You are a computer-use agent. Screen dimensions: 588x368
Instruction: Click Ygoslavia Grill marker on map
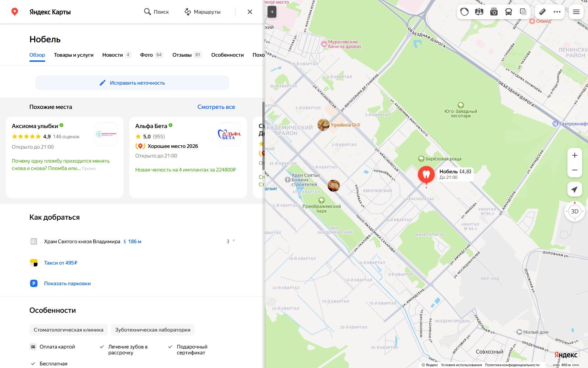(x=323, y=125)
